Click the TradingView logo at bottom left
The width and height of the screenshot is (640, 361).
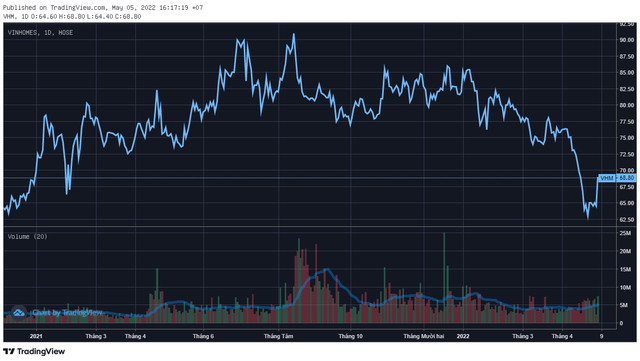click(34, 351)
